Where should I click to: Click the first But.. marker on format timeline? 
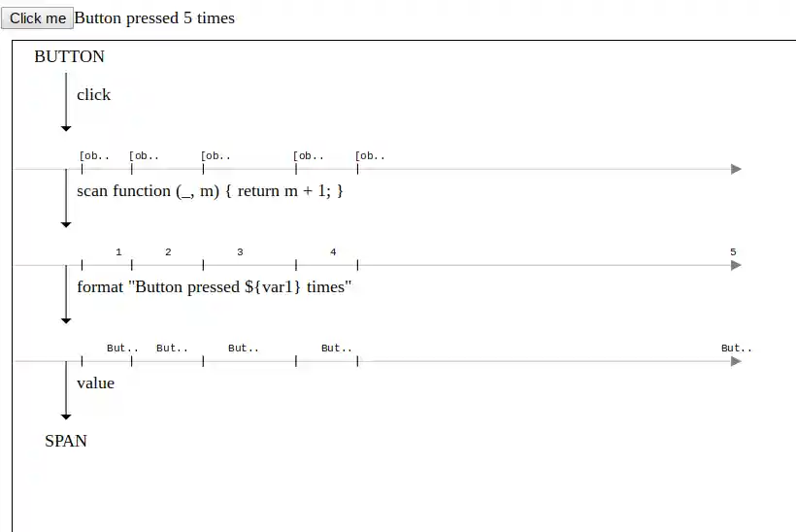[122, 349]
